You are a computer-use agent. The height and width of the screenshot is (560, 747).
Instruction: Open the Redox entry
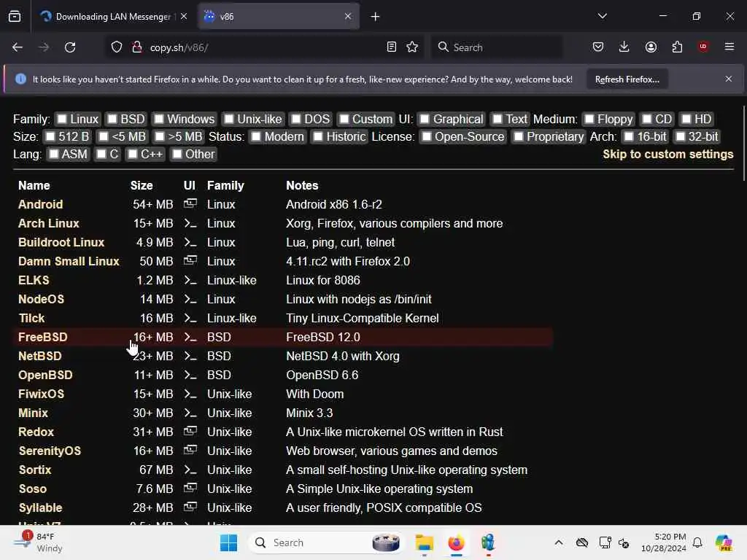[36, 432]
